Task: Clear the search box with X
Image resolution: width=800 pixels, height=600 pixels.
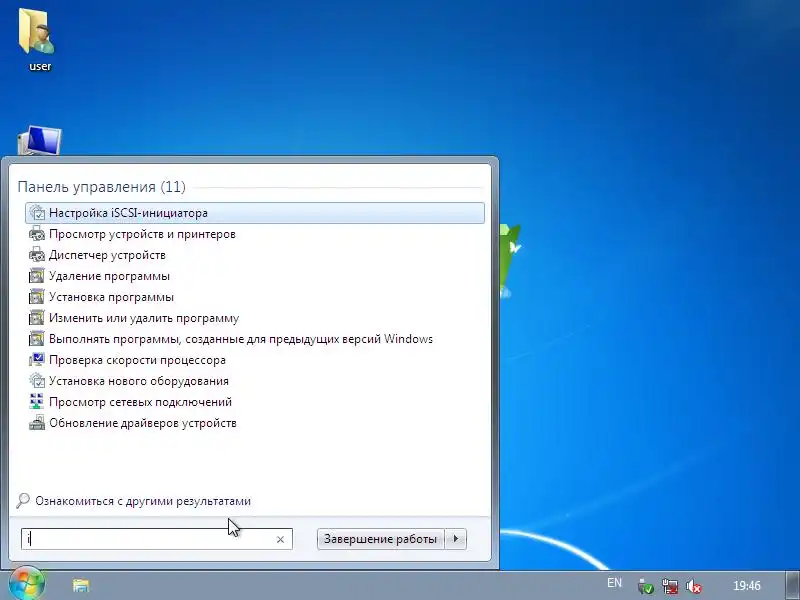Action: 280,539
